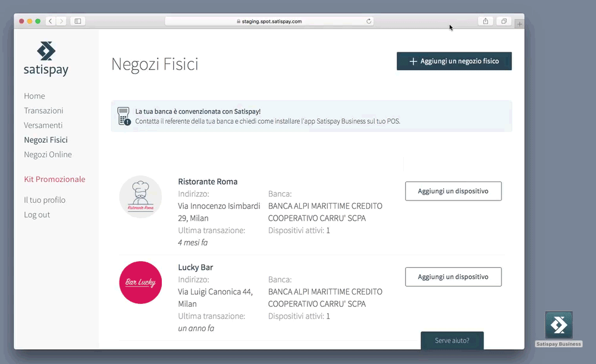Screen dimensions: 596x364
Task: Click the Satispay logo in the sidebar
Action: pos(46,59)
